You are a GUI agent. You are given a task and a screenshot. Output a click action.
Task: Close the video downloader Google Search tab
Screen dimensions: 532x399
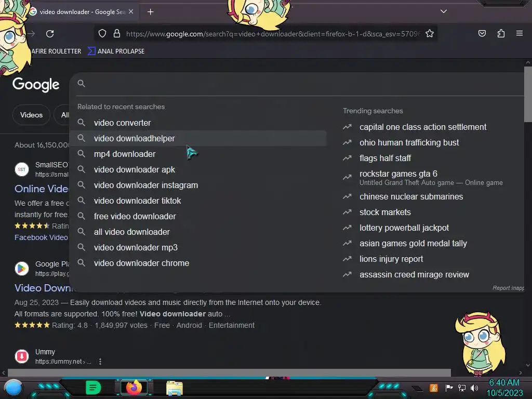tap(131, 11)
